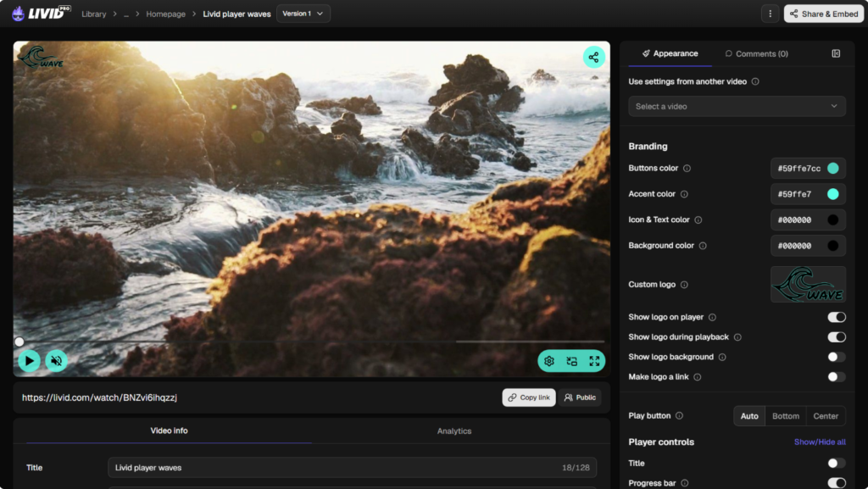Screen dimensions: 868x489
Task: Open the Video info tab
Action: [169, 431]
